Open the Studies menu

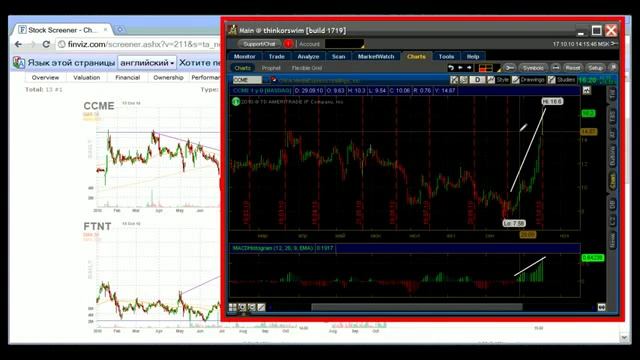562,80
